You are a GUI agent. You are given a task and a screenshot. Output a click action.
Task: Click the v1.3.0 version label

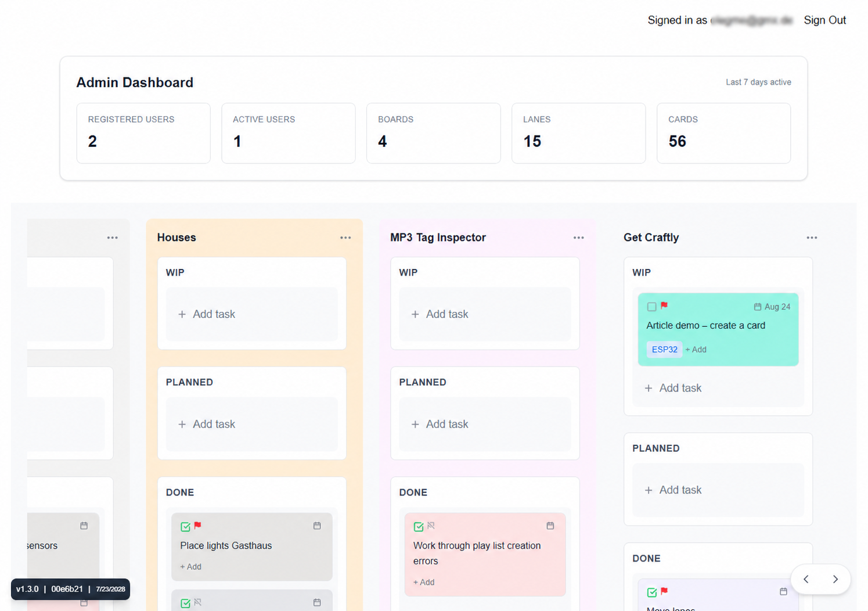click(27, 589)
